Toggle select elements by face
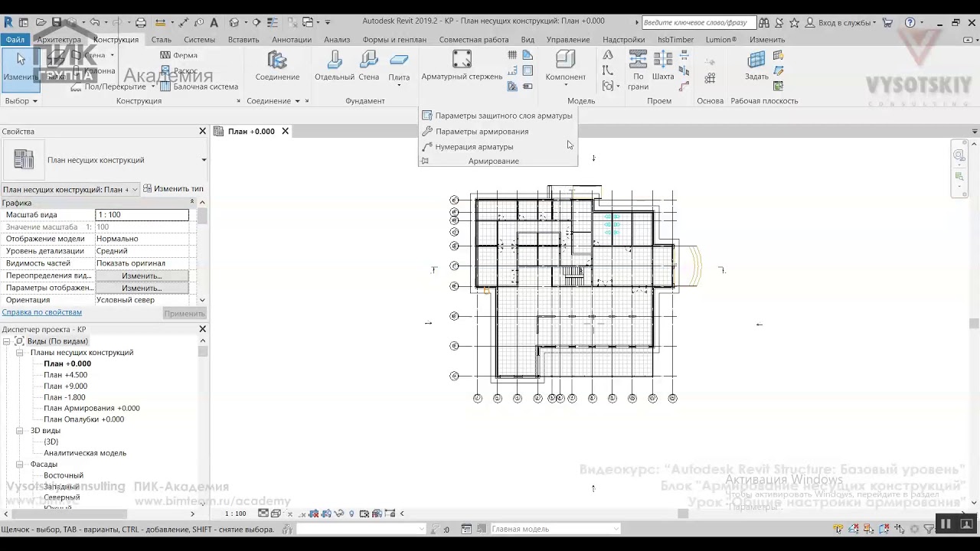Viewport: 980px width, 551px height. tap(884, 529)
